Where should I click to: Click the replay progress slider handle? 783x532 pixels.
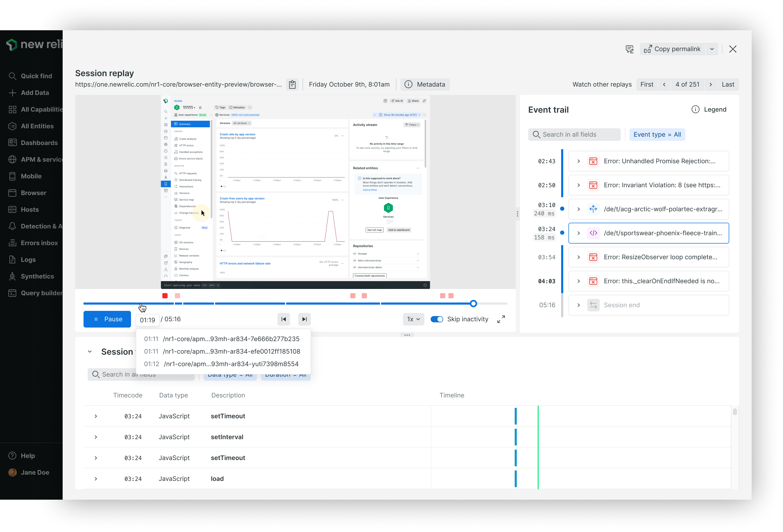(473, 304)
